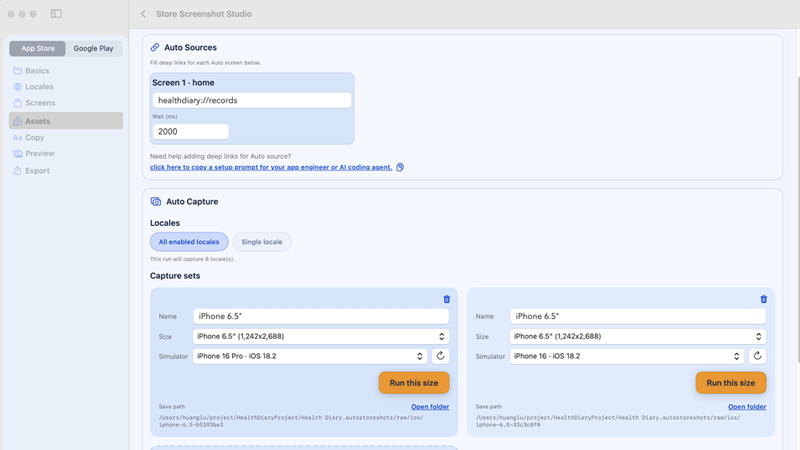Click the Auto Capture camera icon

(x=156, y=202)
